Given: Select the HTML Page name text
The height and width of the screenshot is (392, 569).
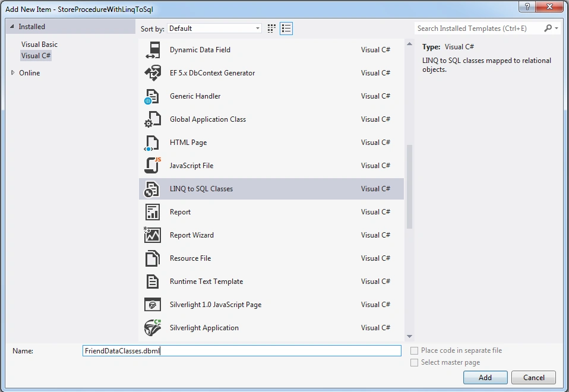Looking at the screenshot, I should pos(188,143).
